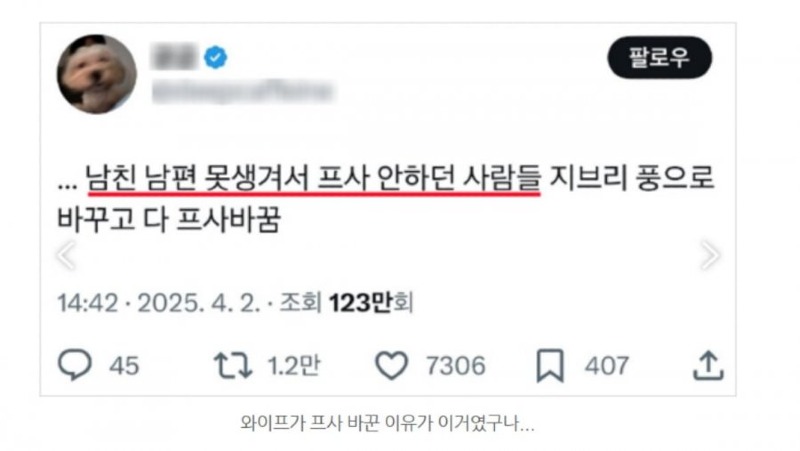
Task: Go to previous image with left arrow
Action: pyautogui.click(x=67, y=254)
